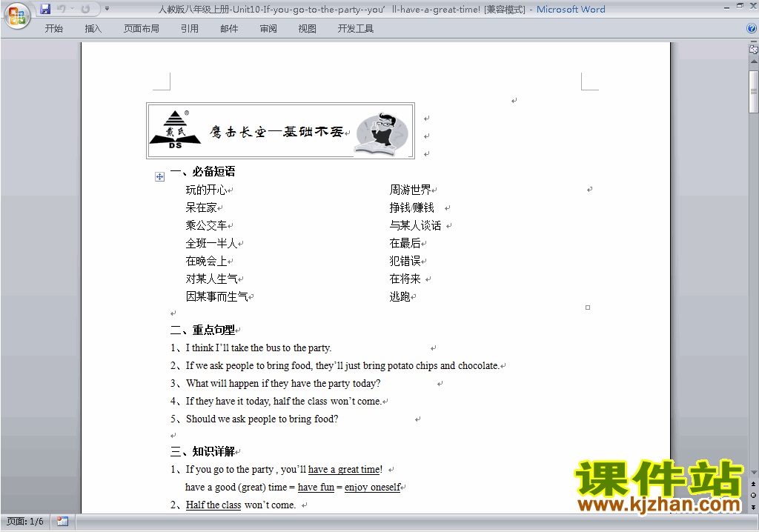Image resolution: width=759 pixels, height=532 pixels.
Task: Expand Customize Quick Access Toolbar dropdown
Action: coord(107,9)
